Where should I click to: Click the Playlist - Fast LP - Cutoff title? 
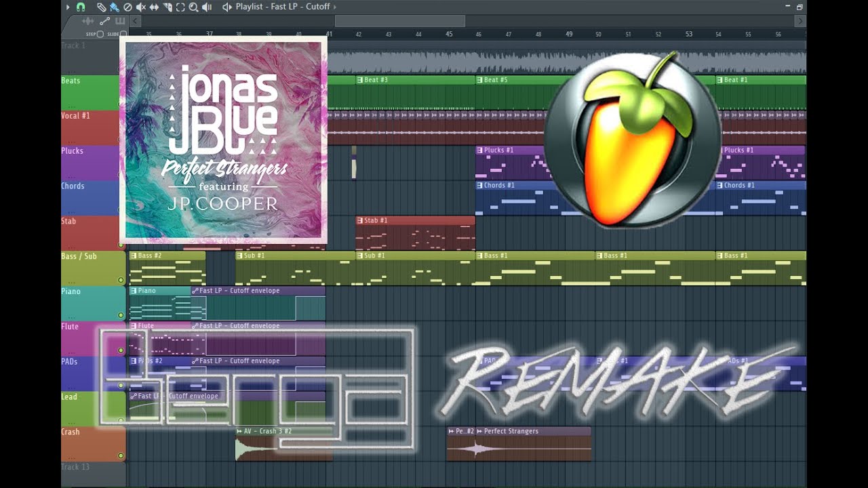point(283,7)
